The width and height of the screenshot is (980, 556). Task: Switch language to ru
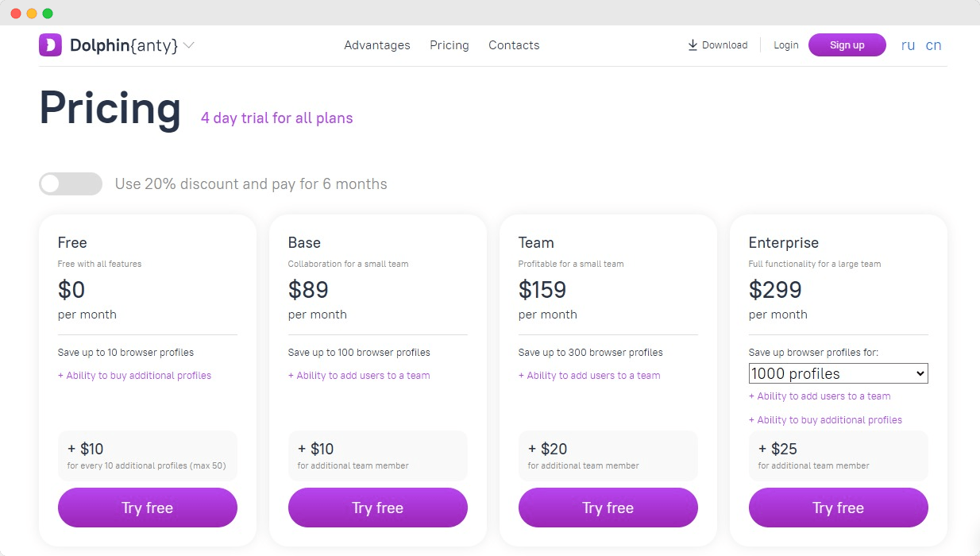click(908, 45)
